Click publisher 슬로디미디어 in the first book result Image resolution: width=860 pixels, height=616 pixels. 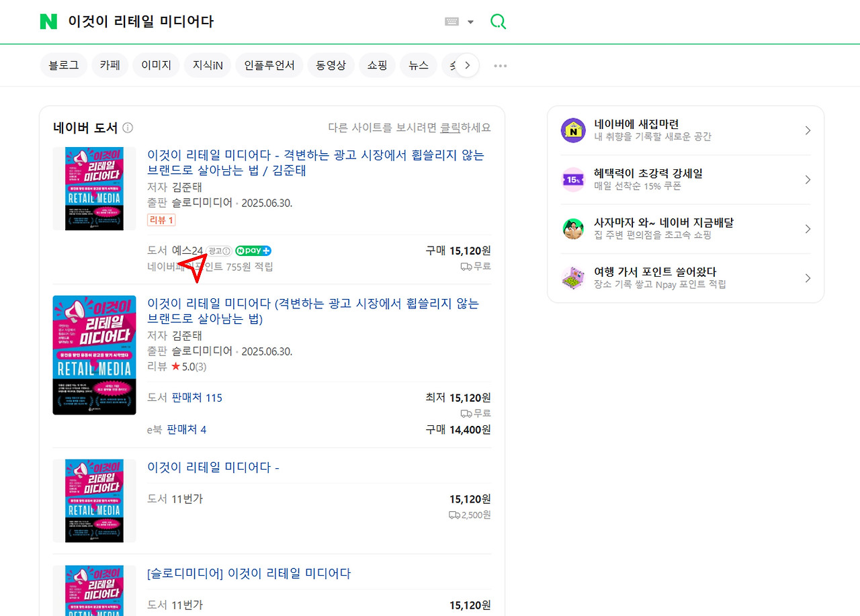(202, 203)
